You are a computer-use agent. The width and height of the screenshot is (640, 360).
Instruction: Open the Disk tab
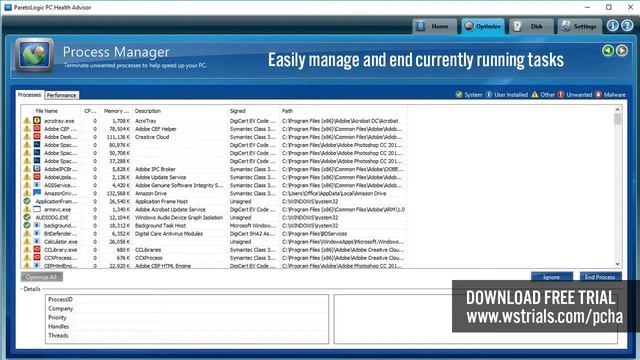point(531,26)
